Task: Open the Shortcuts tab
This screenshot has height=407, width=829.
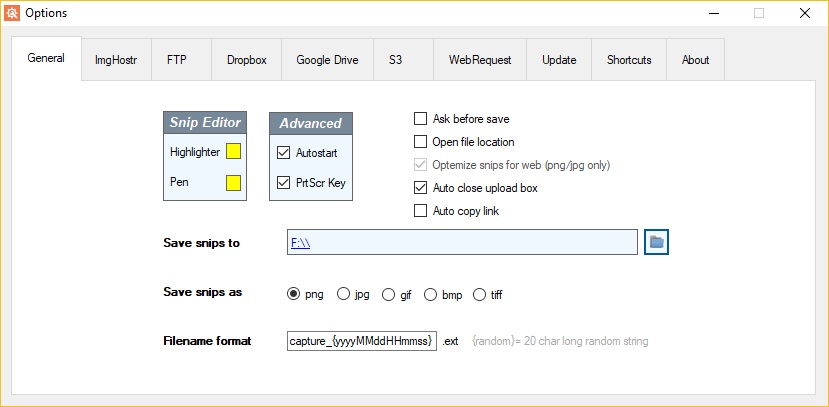Action: tap(629, 60)
